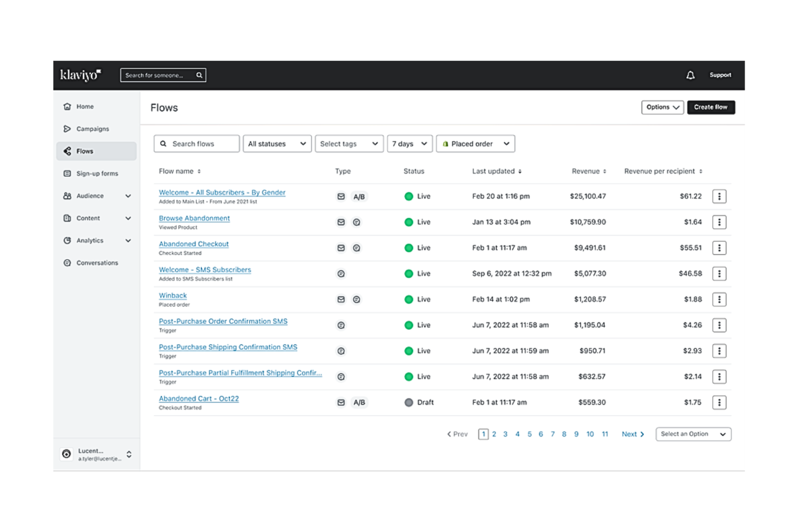Viewport: 798px width, 532px height.
Task: Select the Campaigns icon in the sidebar
Action: [x=67, y=129]
